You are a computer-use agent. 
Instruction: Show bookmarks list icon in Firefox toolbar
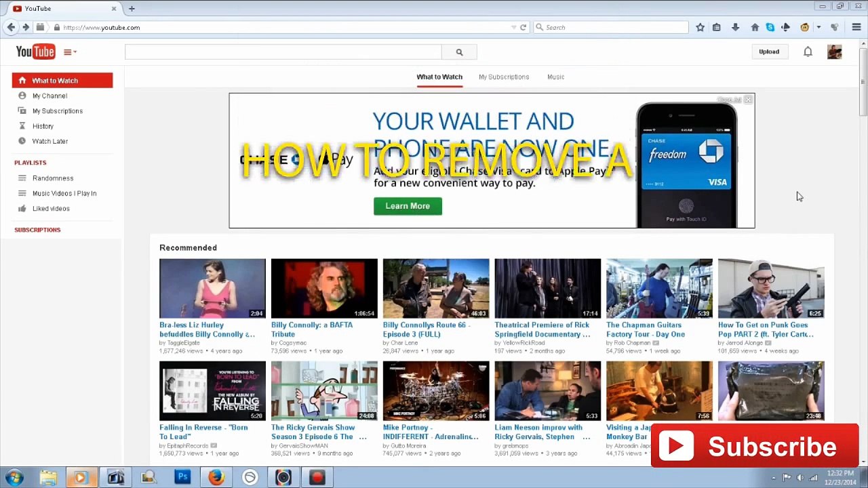pyautogui.click(x=717, y=27)
